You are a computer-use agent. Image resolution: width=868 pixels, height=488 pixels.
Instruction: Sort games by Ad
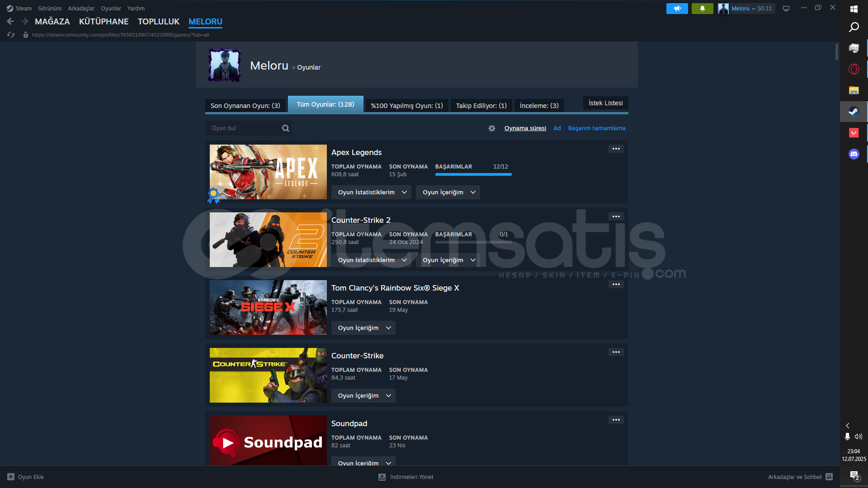pos(557,128)
